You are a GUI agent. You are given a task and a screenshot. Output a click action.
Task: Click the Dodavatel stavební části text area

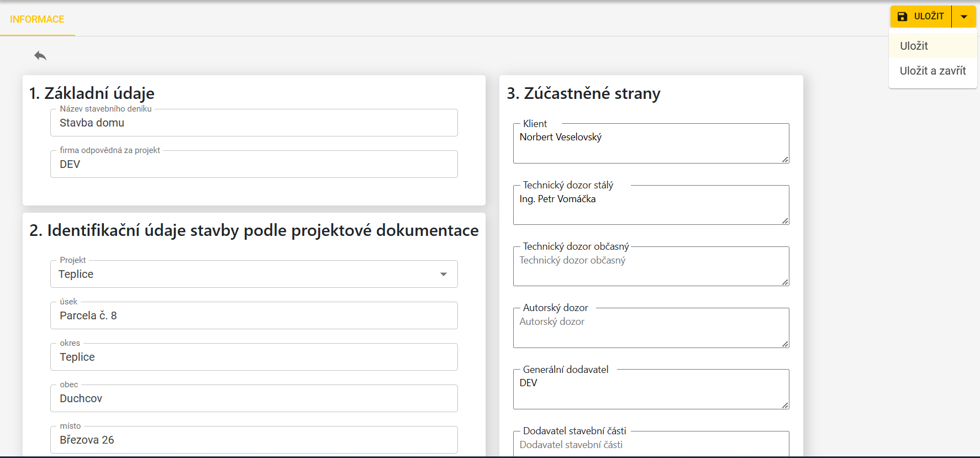point(650,445)
